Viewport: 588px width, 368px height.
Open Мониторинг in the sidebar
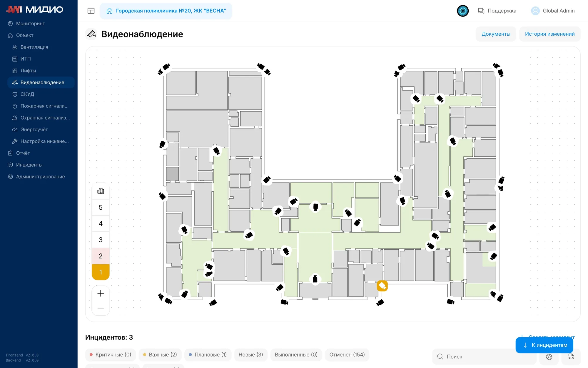pyautogui.click(x=30, y=24)
